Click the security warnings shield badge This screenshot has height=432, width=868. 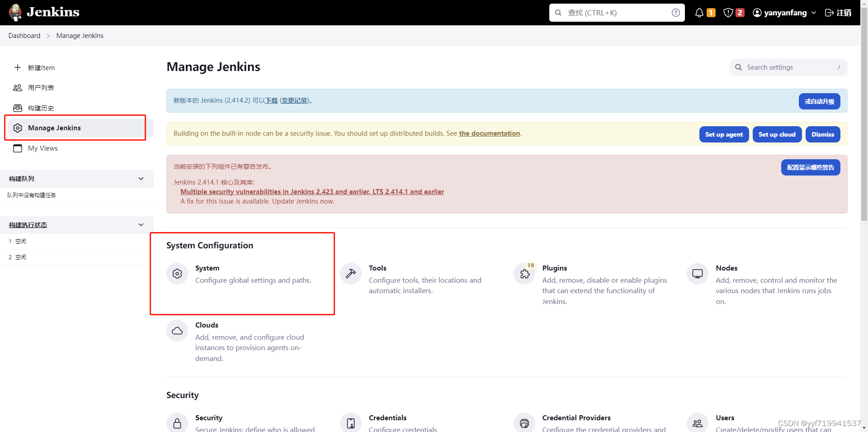[x=732, y=12]
